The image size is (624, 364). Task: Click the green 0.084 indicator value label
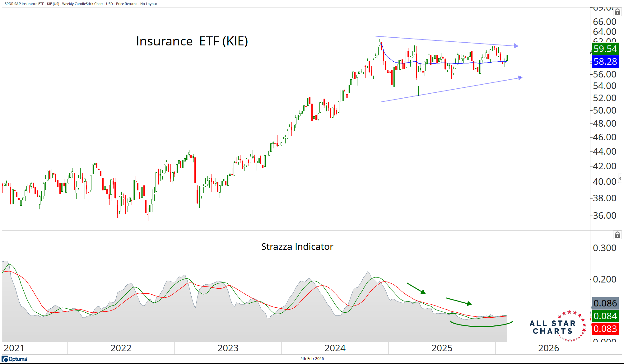(605, 316)
